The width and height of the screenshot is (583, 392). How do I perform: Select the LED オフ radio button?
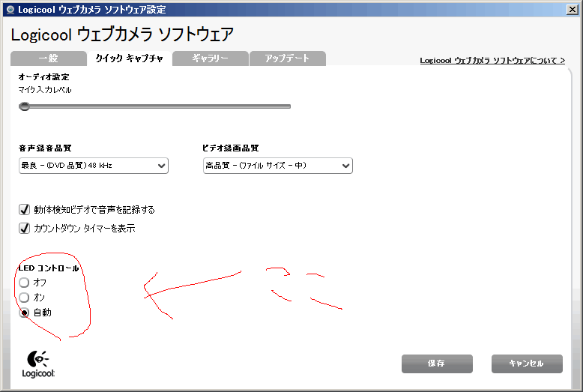(24, 283)
